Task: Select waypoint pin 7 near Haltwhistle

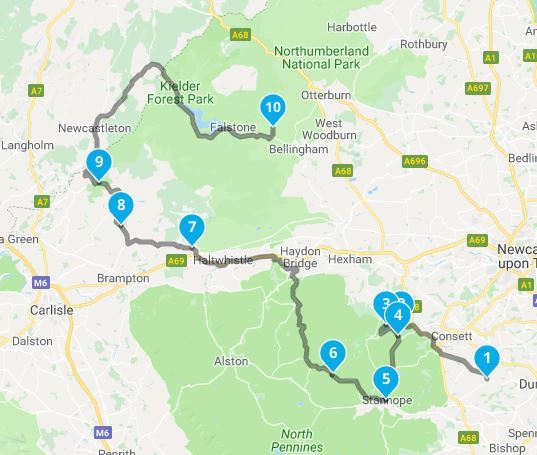Action: 192,228
